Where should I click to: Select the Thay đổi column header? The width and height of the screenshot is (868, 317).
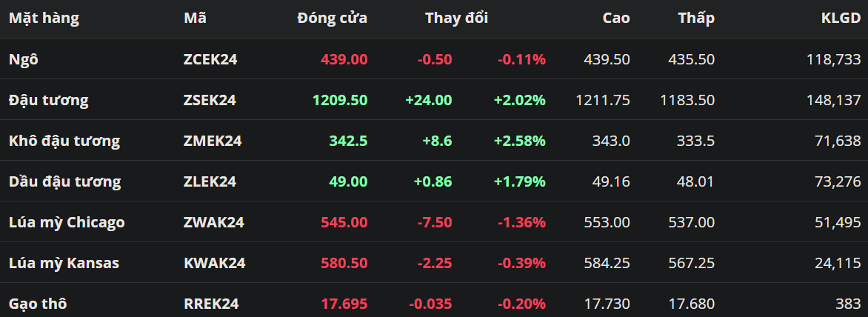pyautogui.click(x=456, y=19)
